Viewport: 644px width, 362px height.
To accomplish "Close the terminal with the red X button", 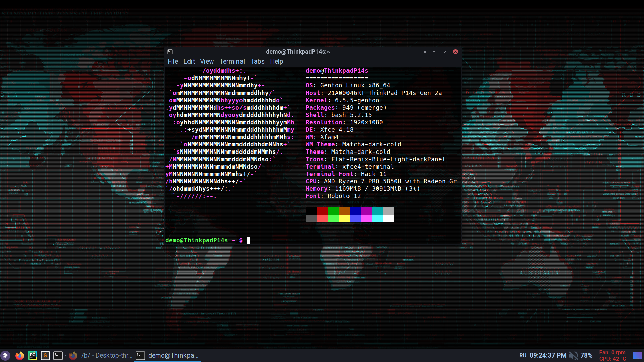I will coord(455,52).
